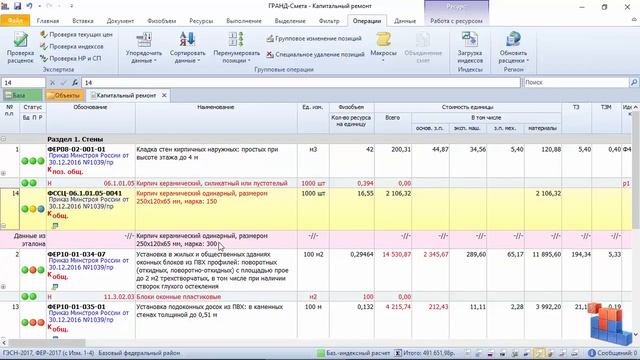Screen dimensions: 640x360
Task: Click the note icon in row ФССЦ-06.1.01.05-0041
Action: [x=55, y=226]
